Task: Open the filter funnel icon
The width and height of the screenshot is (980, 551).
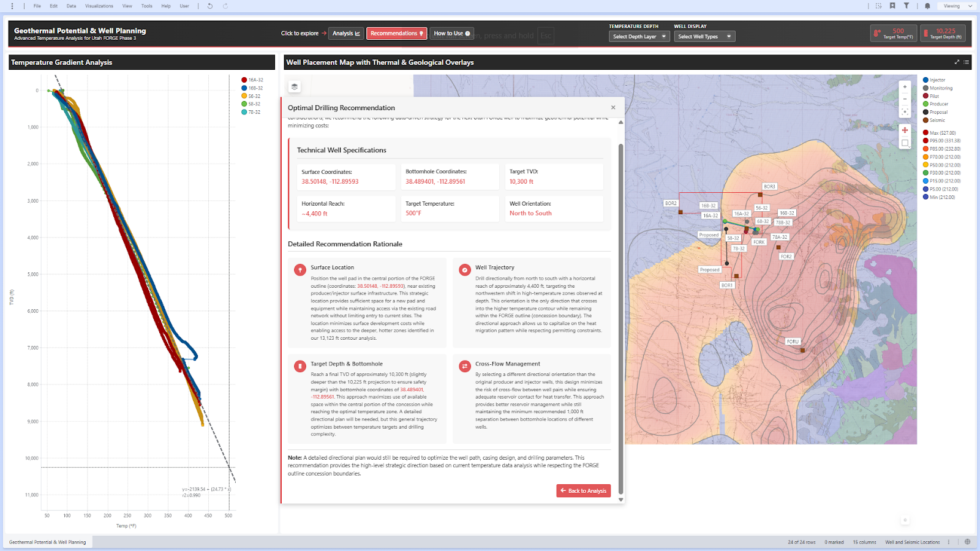Action: 907,6
